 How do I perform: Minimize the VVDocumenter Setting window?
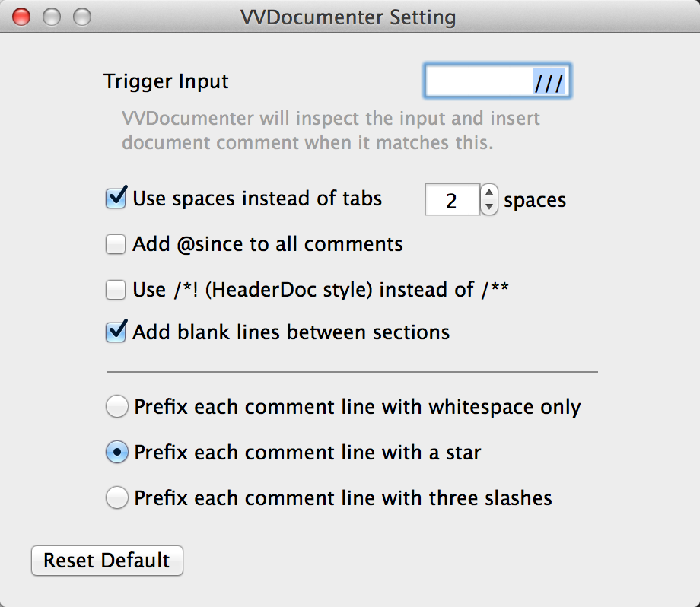51,17
